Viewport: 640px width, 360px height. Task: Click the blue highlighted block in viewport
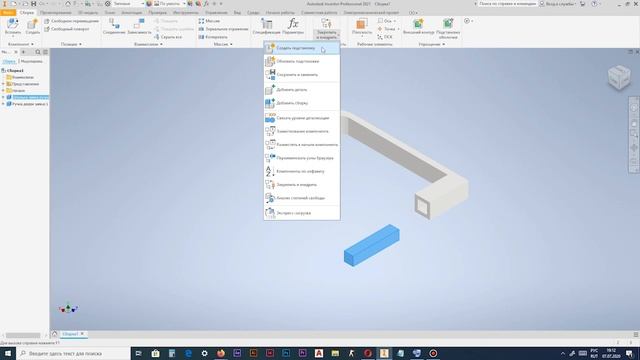(x=371, y=245)
